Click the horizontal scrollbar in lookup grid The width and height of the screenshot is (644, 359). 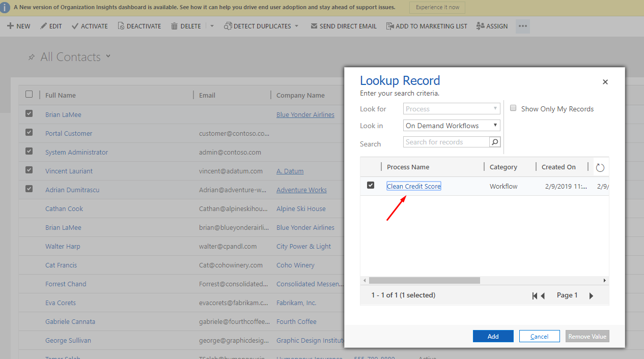[x=424, y=281]
